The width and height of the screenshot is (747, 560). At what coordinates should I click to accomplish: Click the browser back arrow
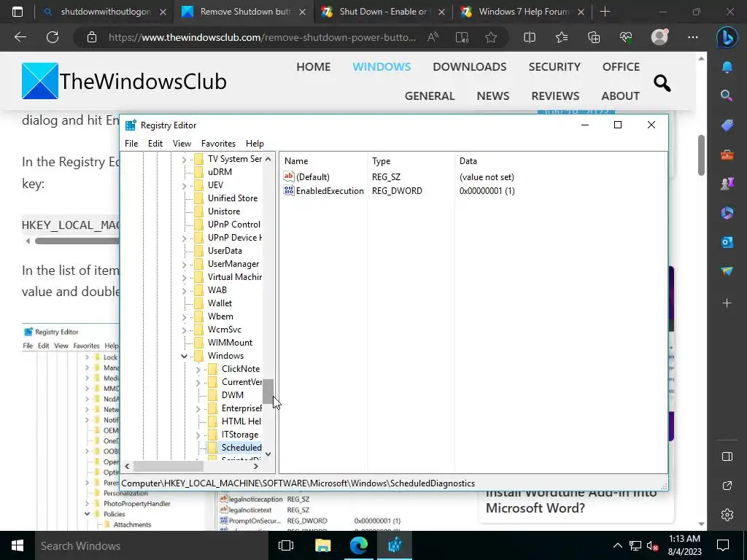20,37
